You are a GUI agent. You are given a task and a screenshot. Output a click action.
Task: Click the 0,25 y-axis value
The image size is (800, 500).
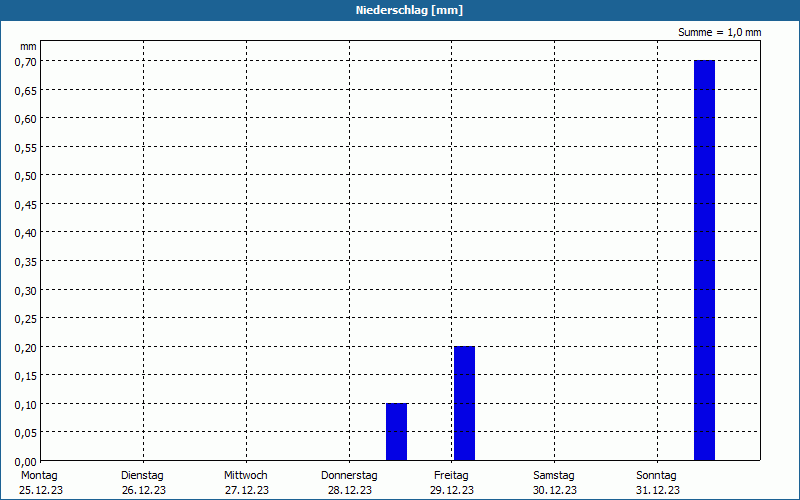click(26, 320)
